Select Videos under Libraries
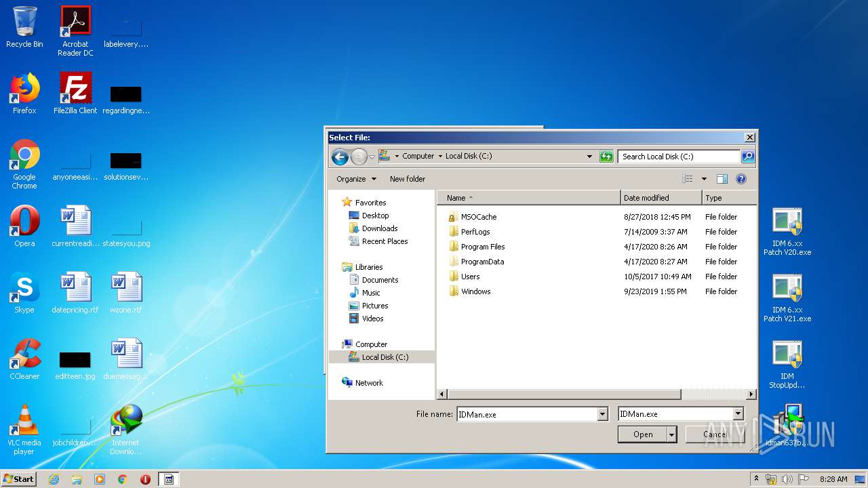The width and height of the screenshot is (868, 488). tap(372, 319)
